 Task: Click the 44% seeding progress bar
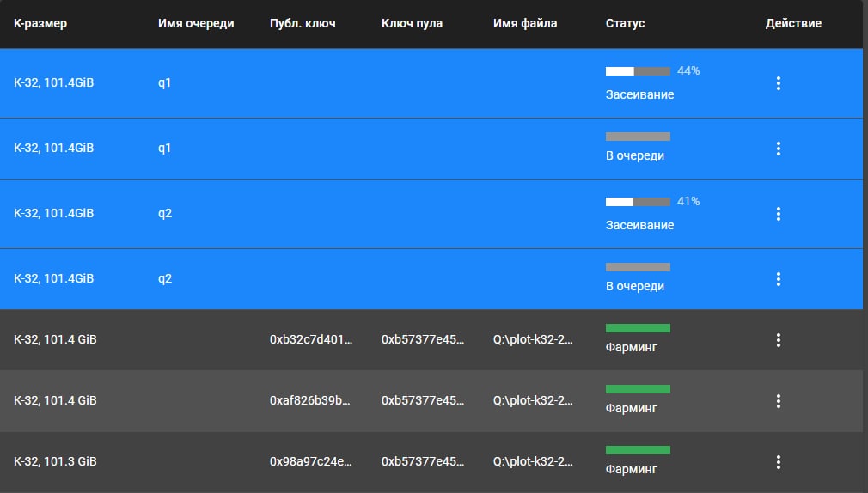point(638,71)
